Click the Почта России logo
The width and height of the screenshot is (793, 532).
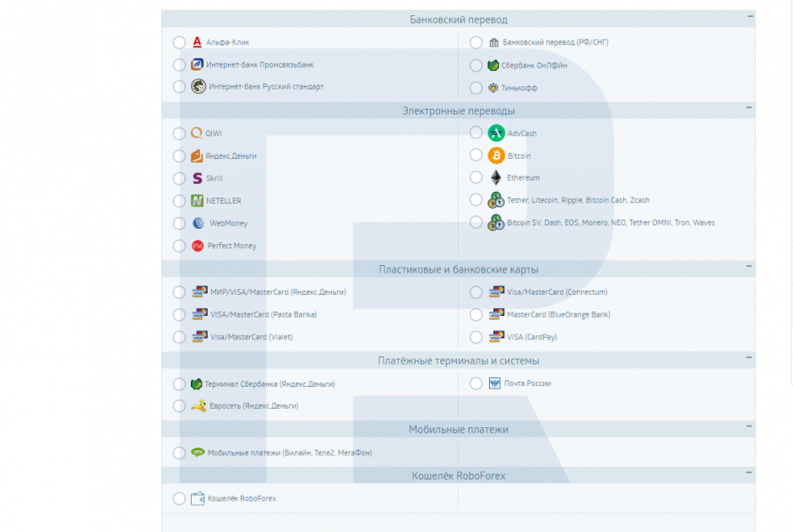tap(494, 383)
